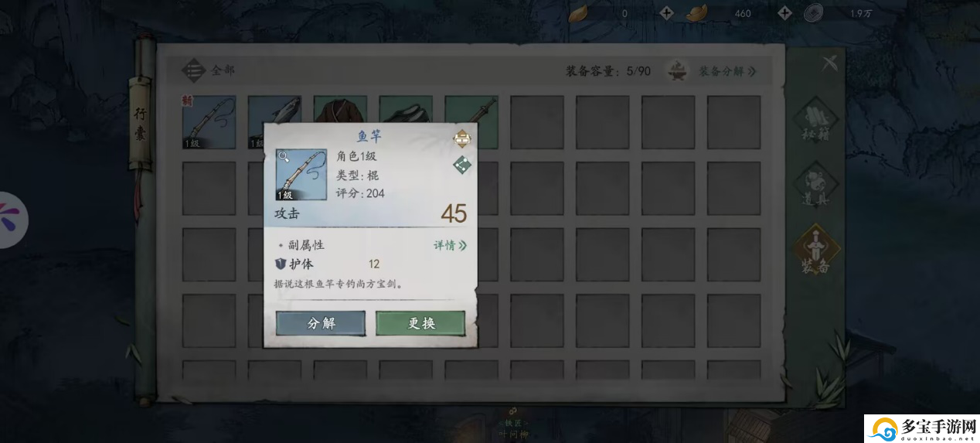This screenshot has width=980, height=443.
Task: Click the 分解 button
Action: (321, 323)
